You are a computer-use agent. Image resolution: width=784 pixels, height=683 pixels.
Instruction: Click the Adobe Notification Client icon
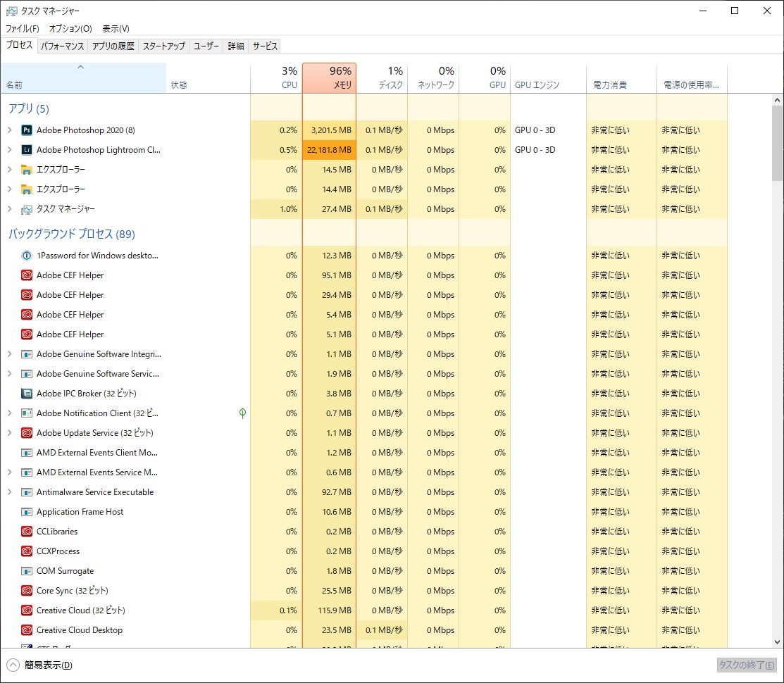(27, 413)
